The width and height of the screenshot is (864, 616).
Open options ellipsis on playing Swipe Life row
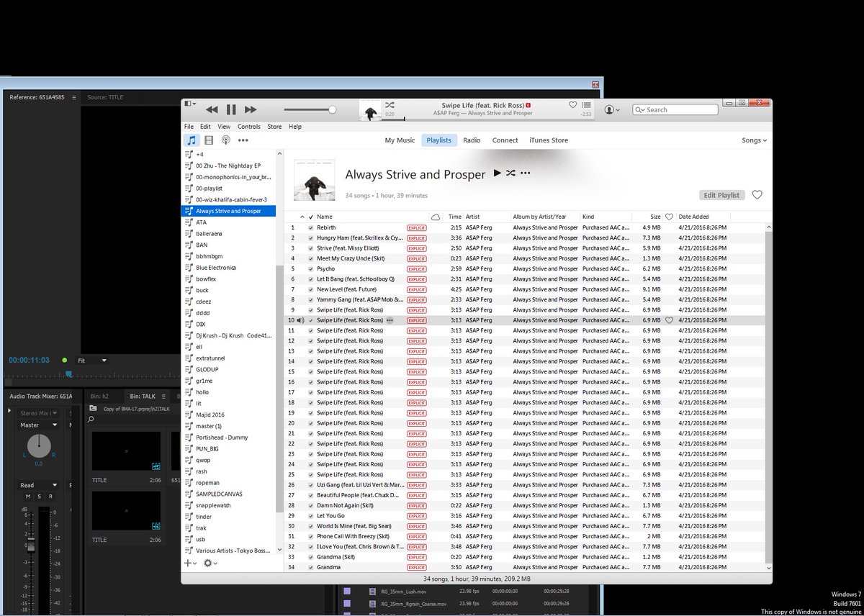tap(390, 320)
